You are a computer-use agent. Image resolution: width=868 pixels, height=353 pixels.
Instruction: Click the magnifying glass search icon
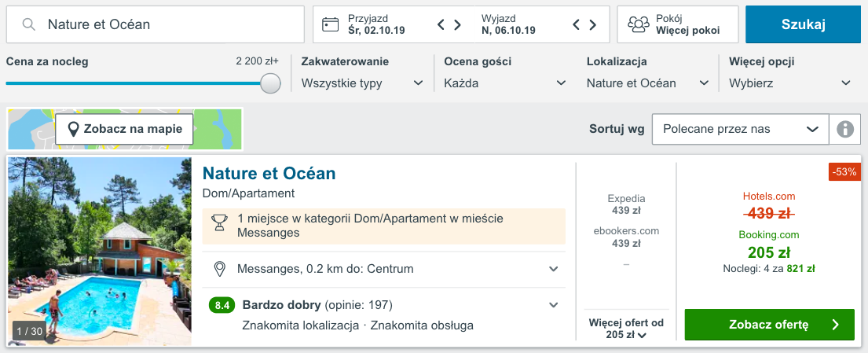29,24
